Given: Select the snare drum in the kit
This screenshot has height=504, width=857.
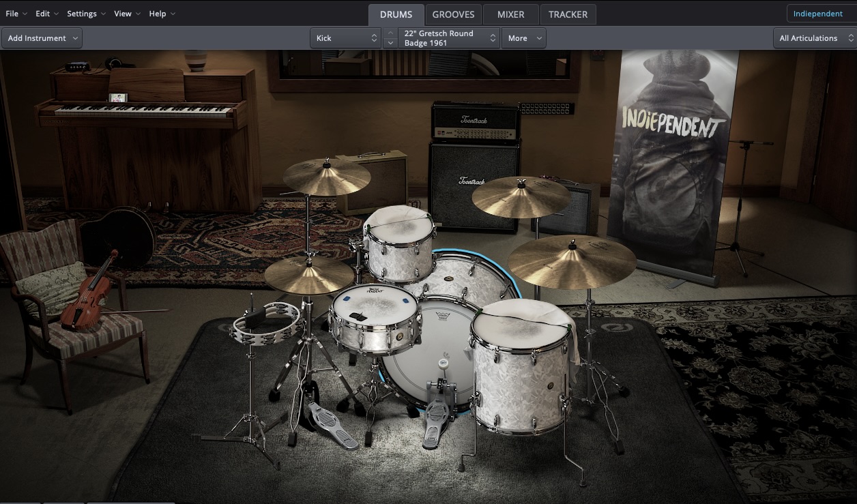Looking at the screenshot, I should coord(375,320).
